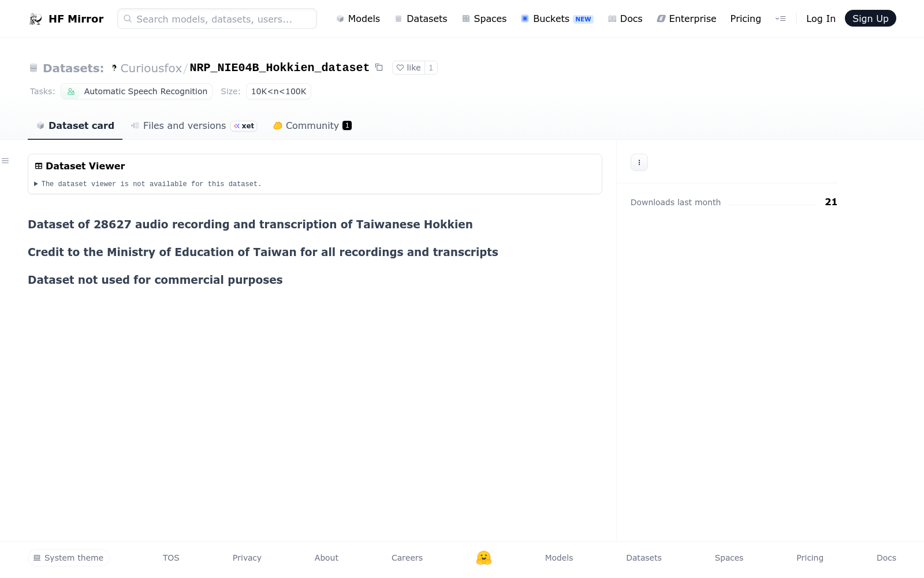Open the Enterprise navigation link
924x578 pixels.
click(687, 18)
